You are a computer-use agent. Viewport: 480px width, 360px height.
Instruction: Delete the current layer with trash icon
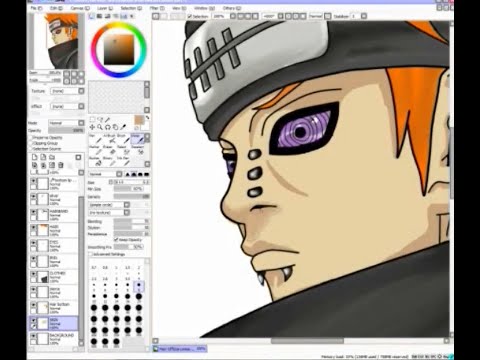(x=61, y=165)
